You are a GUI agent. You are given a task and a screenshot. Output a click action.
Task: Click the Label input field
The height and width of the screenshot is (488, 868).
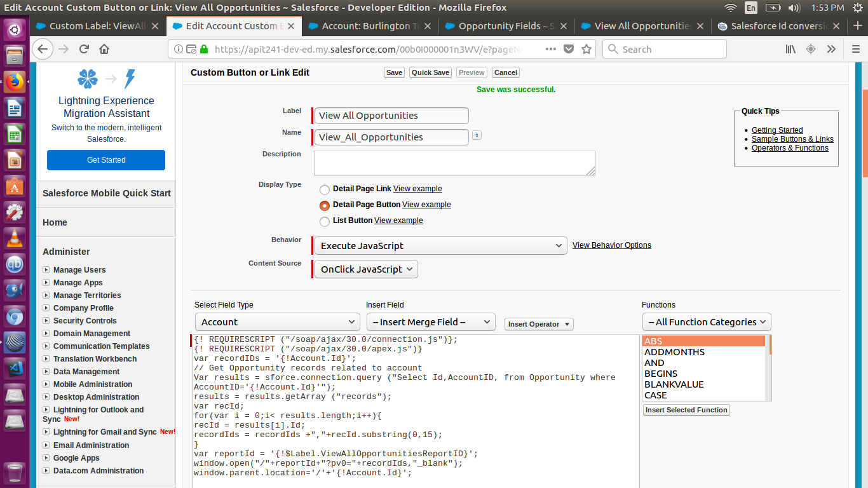391,116
